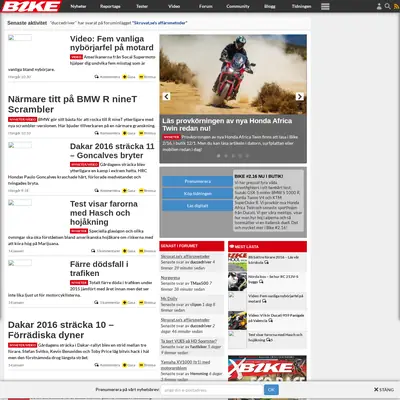The image size is (400, 400).
Task: Click the RSS feed icon
Action: click(x=396, y=6)
